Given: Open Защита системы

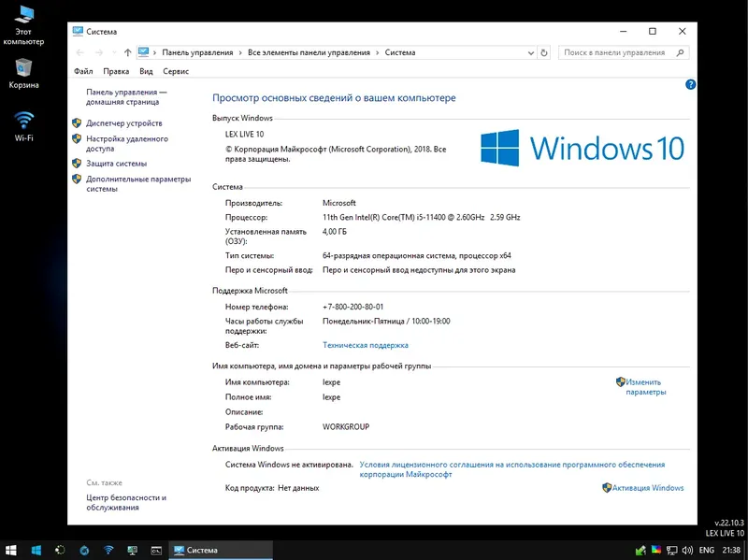Looking at the screenshot, I should click(116, 163).
